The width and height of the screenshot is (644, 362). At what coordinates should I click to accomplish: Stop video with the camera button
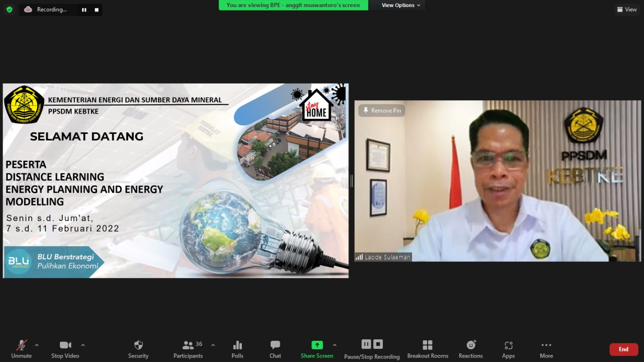(65, 349)
